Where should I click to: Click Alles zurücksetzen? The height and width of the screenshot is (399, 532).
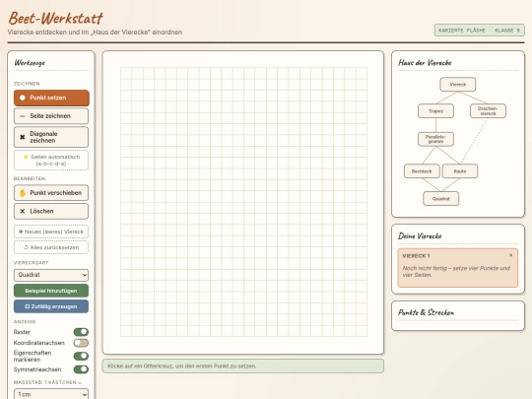[51, 247]
